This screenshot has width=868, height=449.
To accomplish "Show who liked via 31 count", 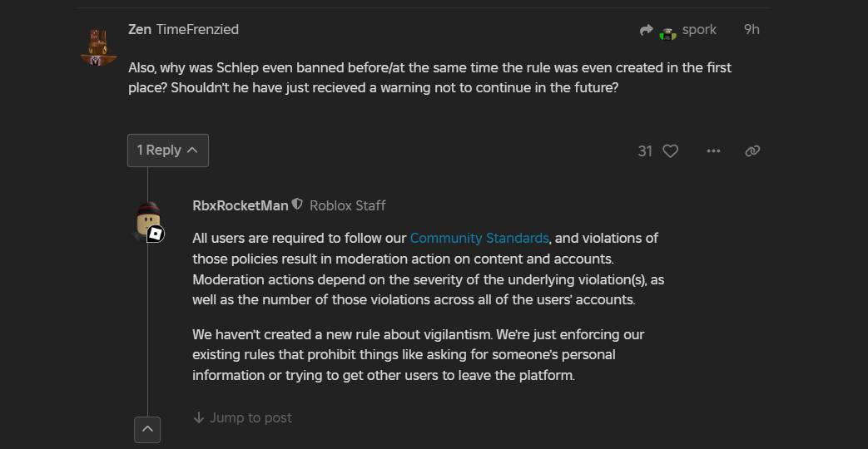I will tap(645, 151).
